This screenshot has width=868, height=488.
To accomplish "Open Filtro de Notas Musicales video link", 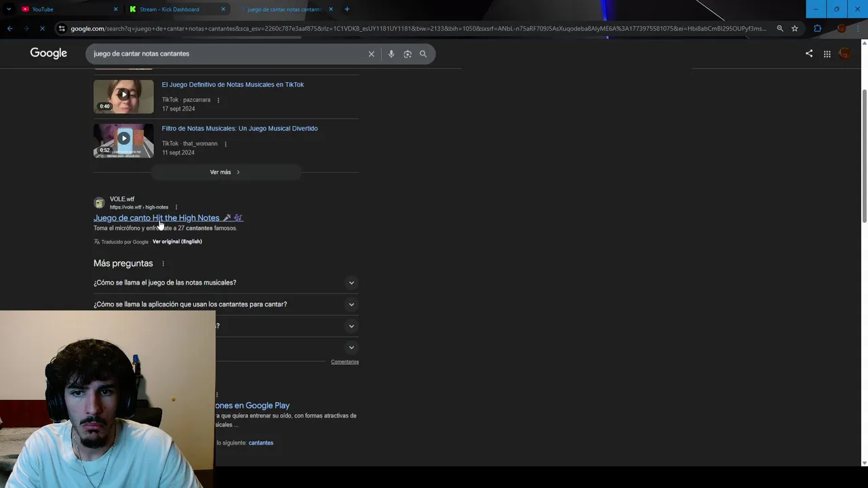I will tap(239, 128).
